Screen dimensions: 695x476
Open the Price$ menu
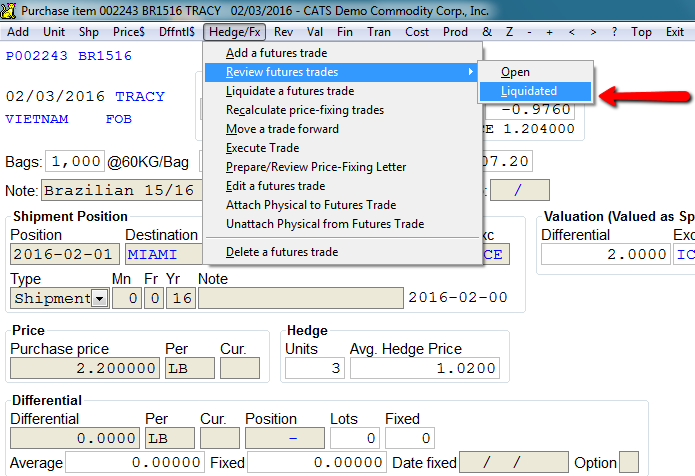(129, 32)
